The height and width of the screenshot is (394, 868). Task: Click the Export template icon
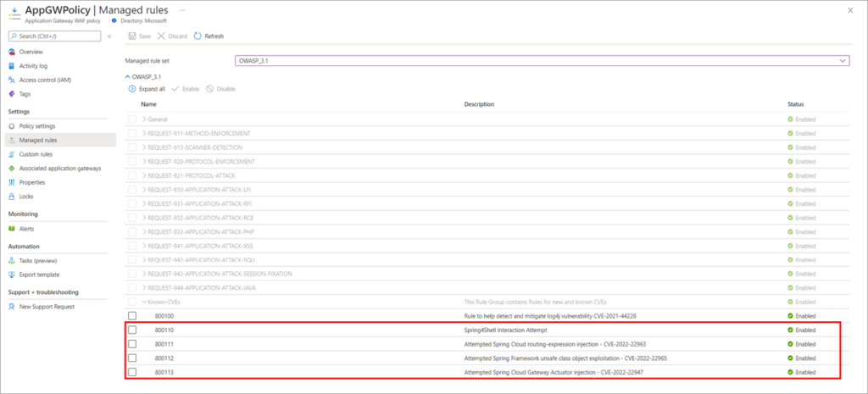pyautogui.click(x=12, y=275)
